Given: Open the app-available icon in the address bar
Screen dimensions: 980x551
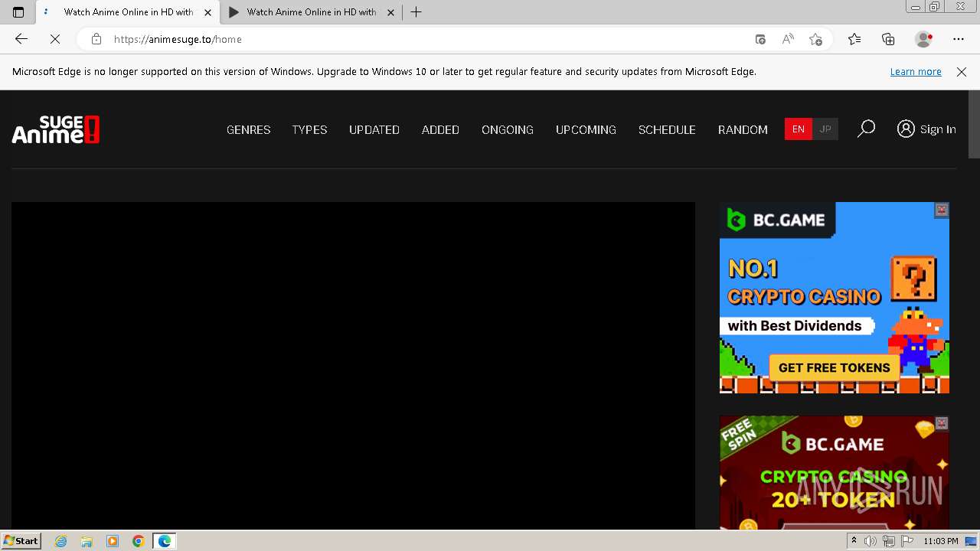Looking at the screenshot, I should 760,39.
